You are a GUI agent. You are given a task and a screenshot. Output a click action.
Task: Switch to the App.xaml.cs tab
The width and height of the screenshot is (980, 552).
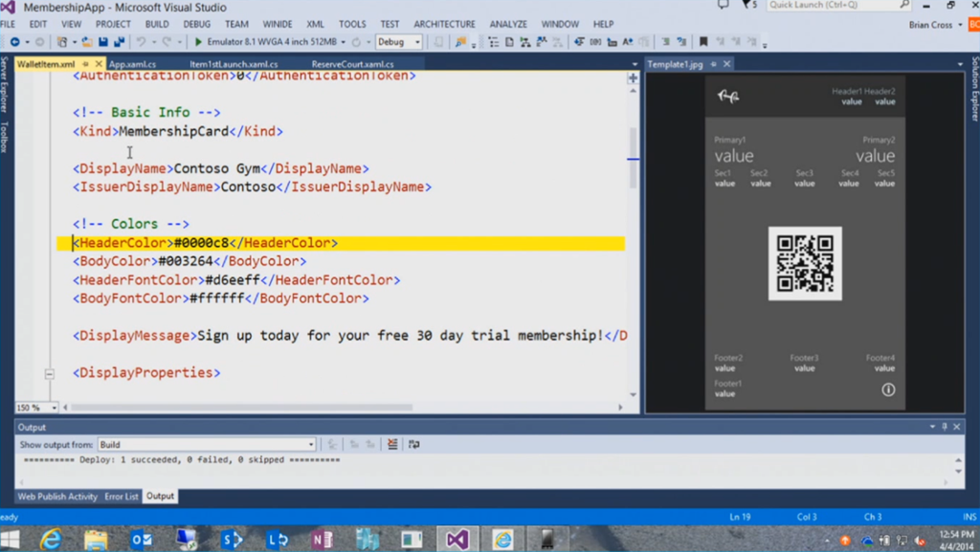[x=132, y=64]
